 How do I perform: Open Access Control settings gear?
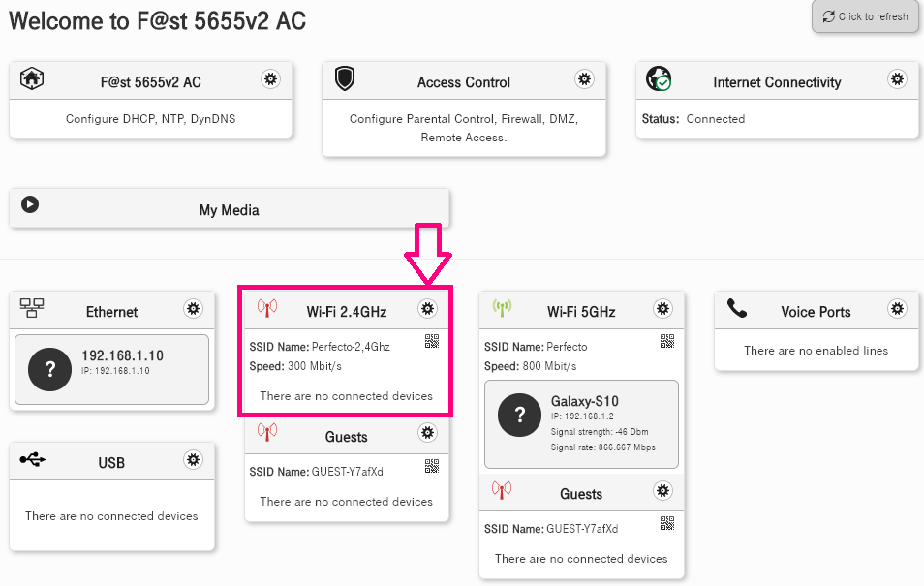click(x=584, y=79)
